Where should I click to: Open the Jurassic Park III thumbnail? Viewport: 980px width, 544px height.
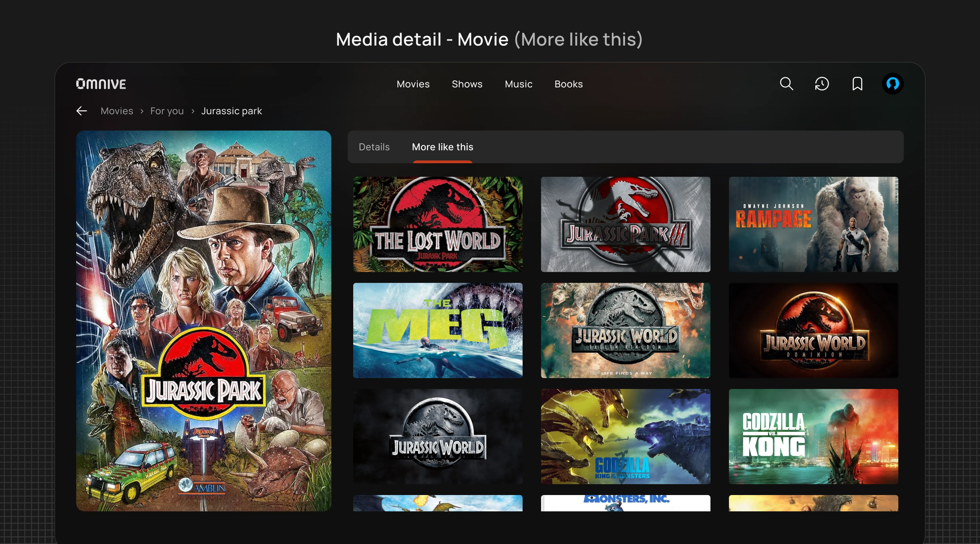625,224
